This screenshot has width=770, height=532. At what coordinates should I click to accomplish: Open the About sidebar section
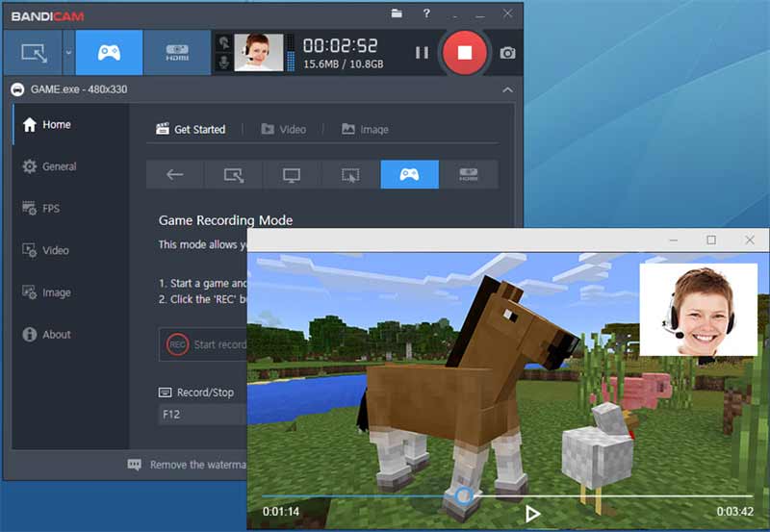(x=70, y=334)
